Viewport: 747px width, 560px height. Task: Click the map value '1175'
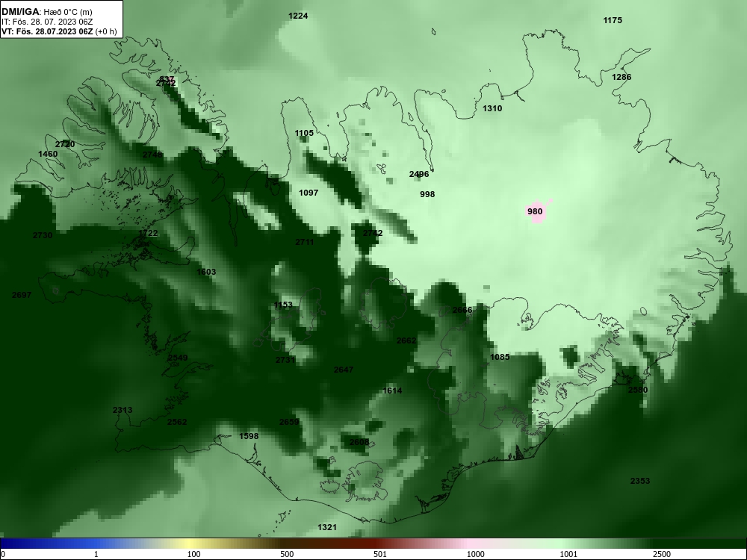click(613, 20)
